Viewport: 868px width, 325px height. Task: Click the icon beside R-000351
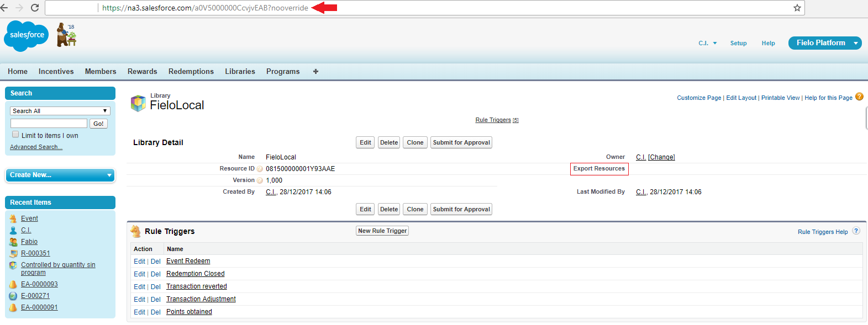point(13,253)
